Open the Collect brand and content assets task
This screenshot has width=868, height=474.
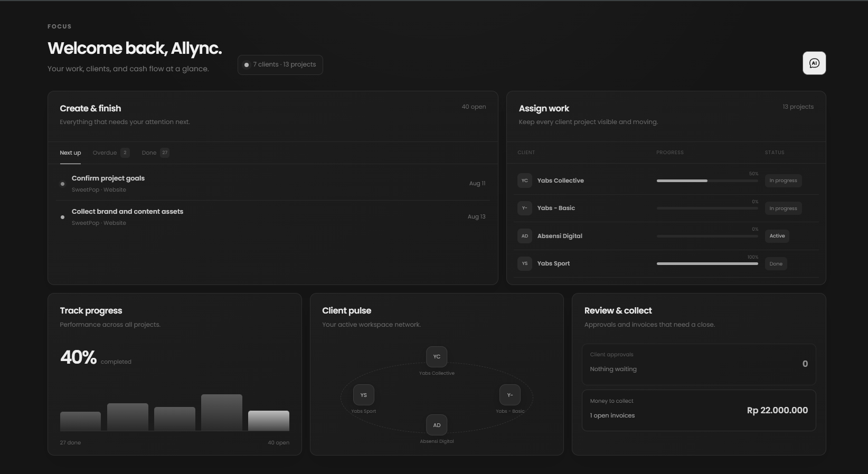pyautogui.click(x=273, y=217)
